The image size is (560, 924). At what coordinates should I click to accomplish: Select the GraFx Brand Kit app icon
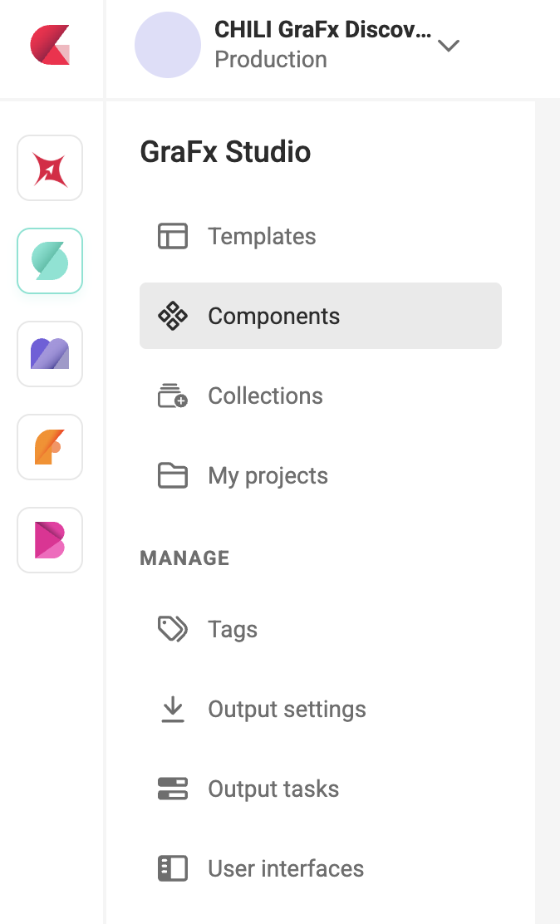point(50,540)
